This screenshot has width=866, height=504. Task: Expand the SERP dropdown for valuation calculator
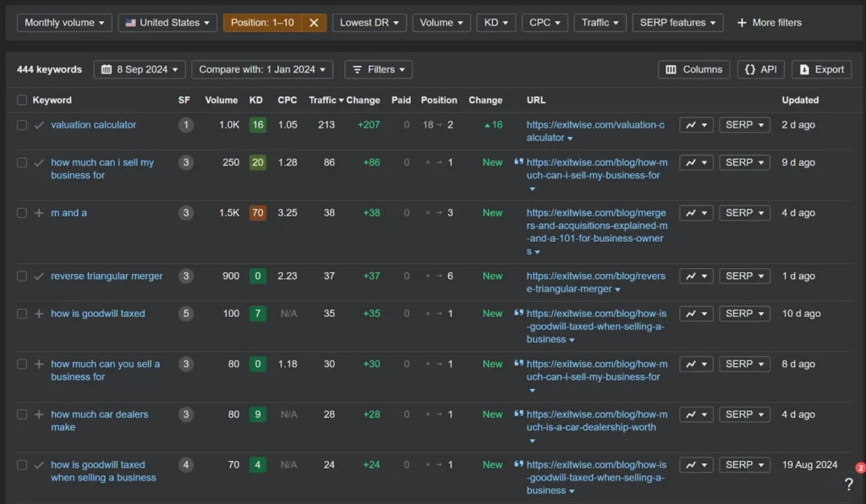coord(743,124)
